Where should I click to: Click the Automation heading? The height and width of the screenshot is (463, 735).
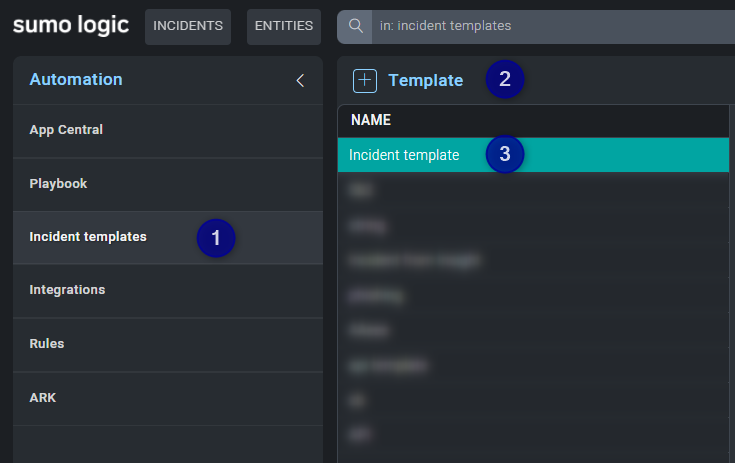tap(76, 80)
